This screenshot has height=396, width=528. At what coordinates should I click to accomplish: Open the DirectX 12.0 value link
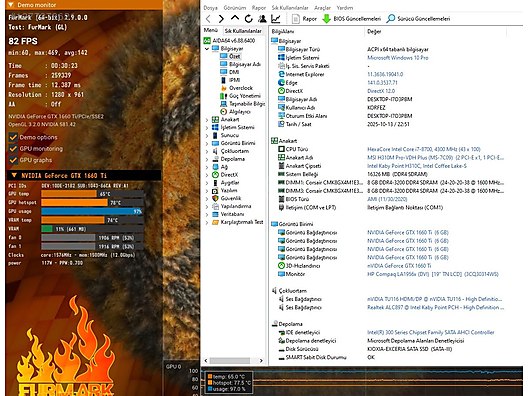(x=381, y=91)
